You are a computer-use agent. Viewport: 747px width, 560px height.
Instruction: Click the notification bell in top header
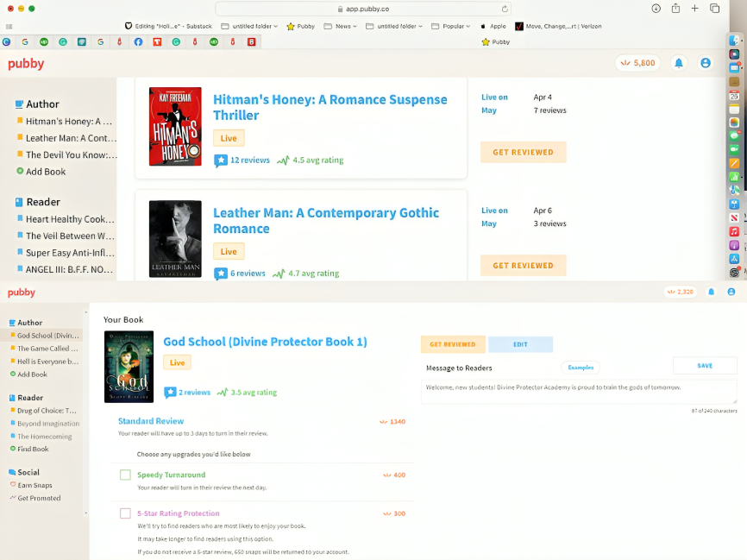[679, 63]
